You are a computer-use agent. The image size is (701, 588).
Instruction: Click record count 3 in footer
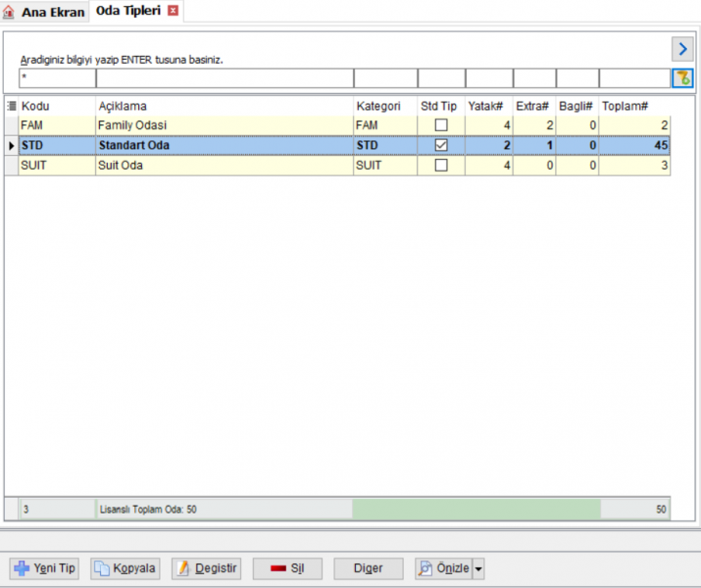(x=25, y=510)
